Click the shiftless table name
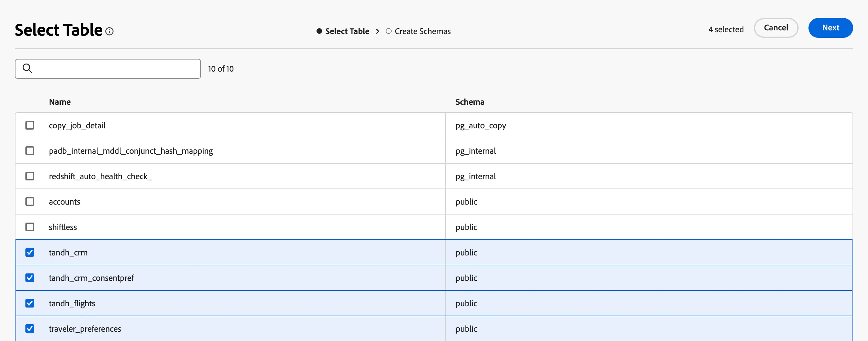The image size is (868, 341). click(63, 227)
